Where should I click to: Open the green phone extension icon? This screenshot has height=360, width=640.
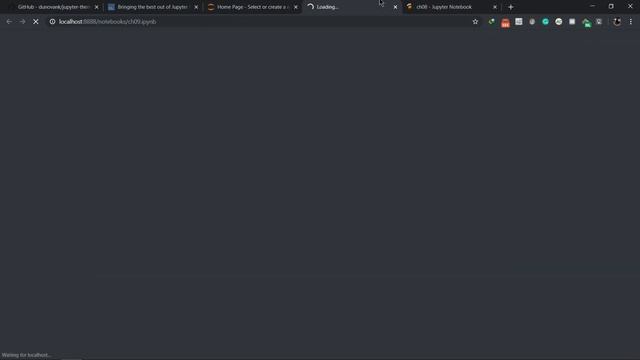tap(491, 22)
